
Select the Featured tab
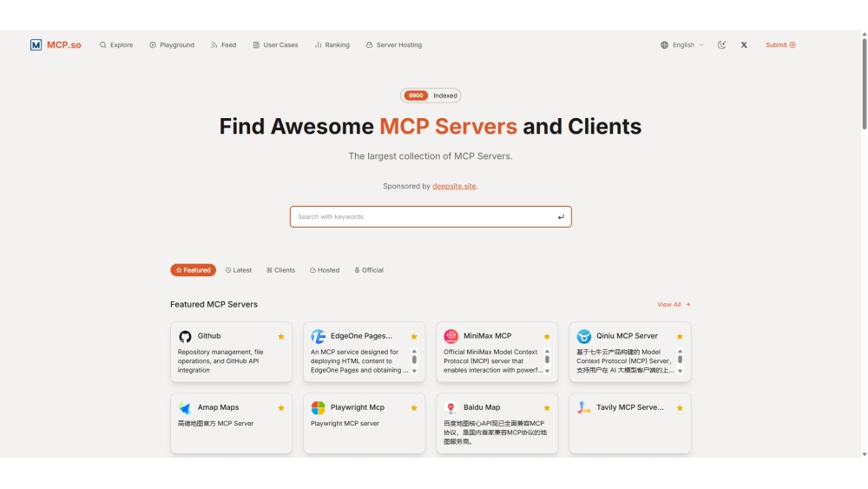[193, 270]
